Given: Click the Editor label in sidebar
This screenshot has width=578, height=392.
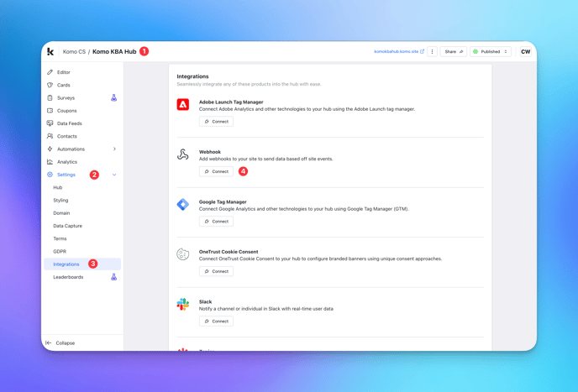Looking at the screenshot, I should point(64,72).
